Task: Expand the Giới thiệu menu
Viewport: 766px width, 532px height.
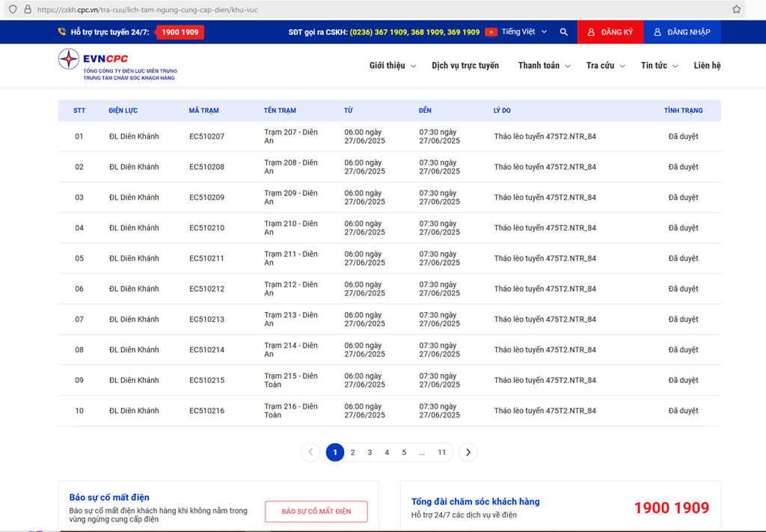Action: 392,65
